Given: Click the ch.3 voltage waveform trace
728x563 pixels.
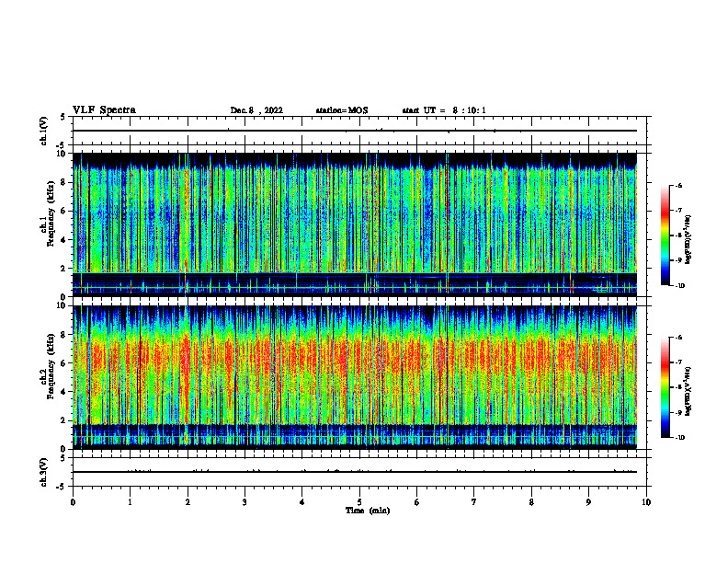Looking at the screenshot, I should 355,472.
